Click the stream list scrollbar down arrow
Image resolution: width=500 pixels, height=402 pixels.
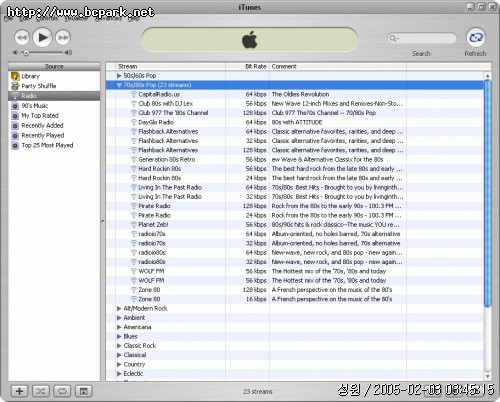tap(487, 377)
